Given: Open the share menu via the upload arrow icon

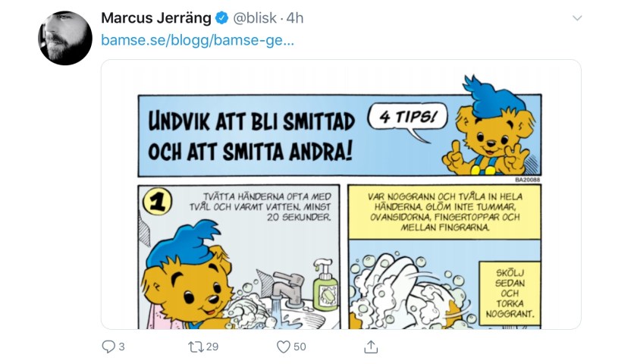Looking at the screenshot, I should click(x=371, y=347).
